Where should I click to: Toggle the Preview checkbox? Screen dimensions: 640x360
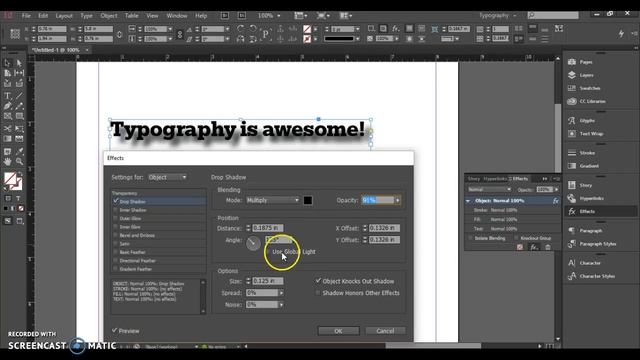[x=115, y=330]
